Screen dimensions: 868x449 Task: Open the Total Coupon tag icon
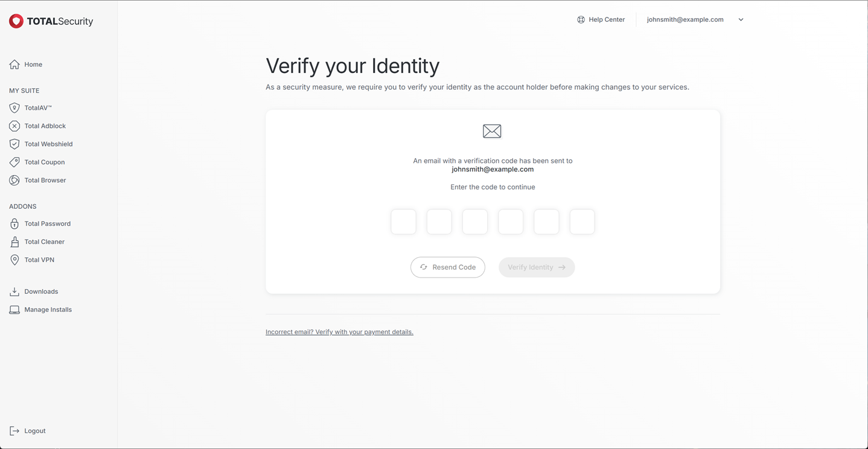pos(14,162)
